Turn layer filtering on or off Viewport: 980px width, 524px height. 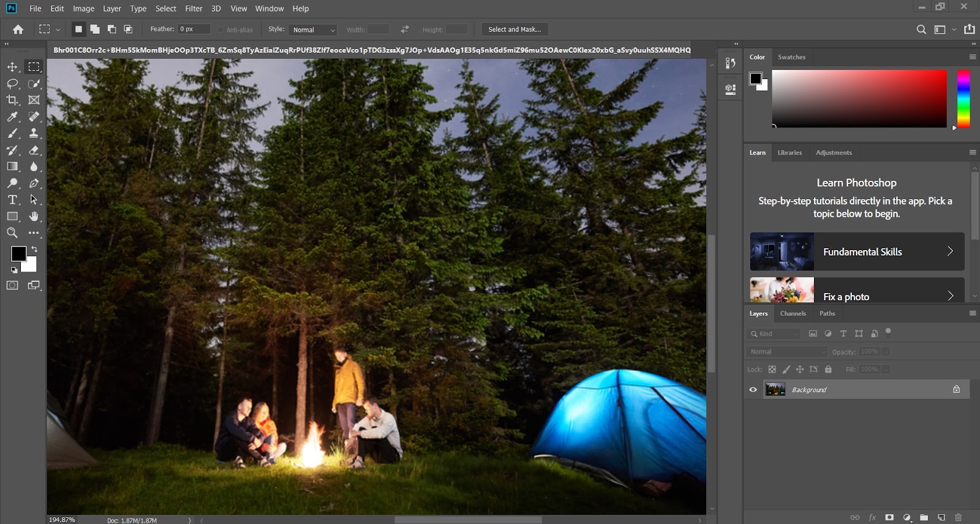(888, 332)
